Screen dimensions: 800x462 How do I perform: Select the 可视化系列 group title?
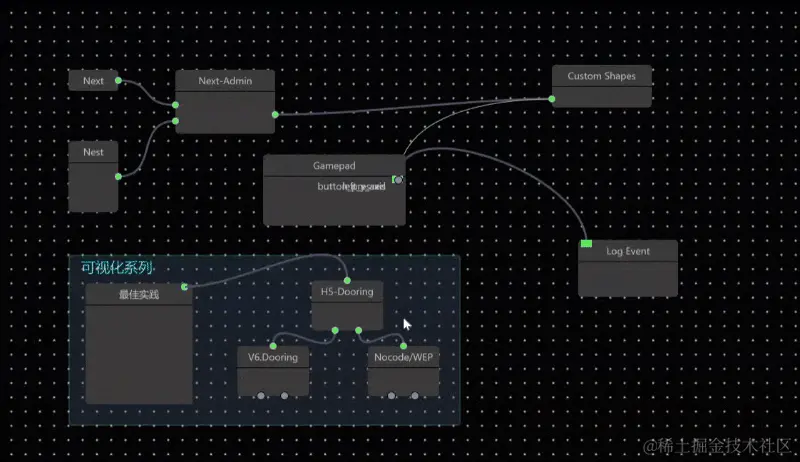[x=117, y=267]
